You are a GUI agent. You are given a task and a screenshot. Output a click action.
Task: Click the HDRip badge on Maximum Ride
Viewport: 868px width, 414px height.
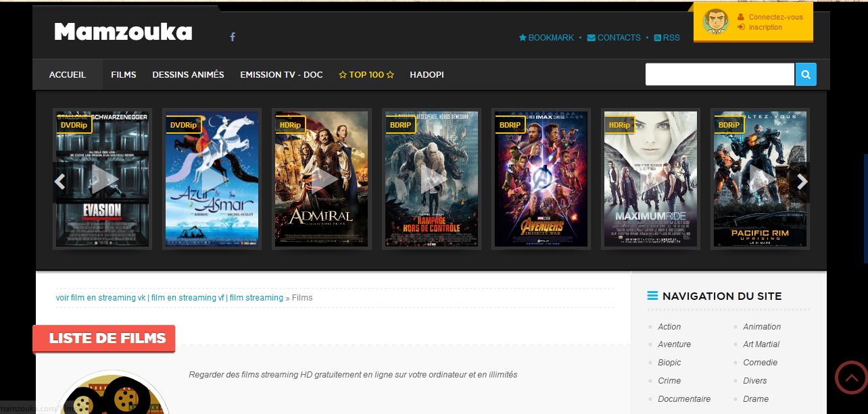coord(619,125)
